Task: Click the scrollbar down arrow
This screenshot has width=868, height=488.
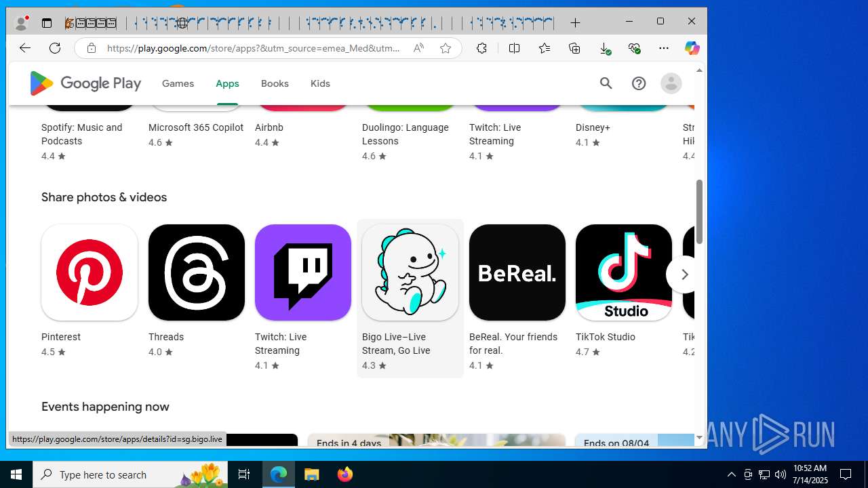Action: coord(699,439)
